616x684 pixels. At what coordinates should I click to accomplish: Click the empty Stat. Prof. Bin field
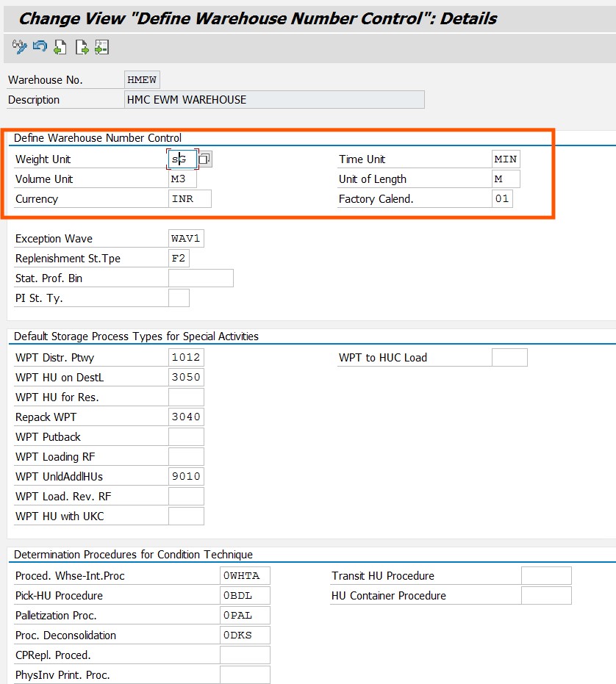[201, 278]
